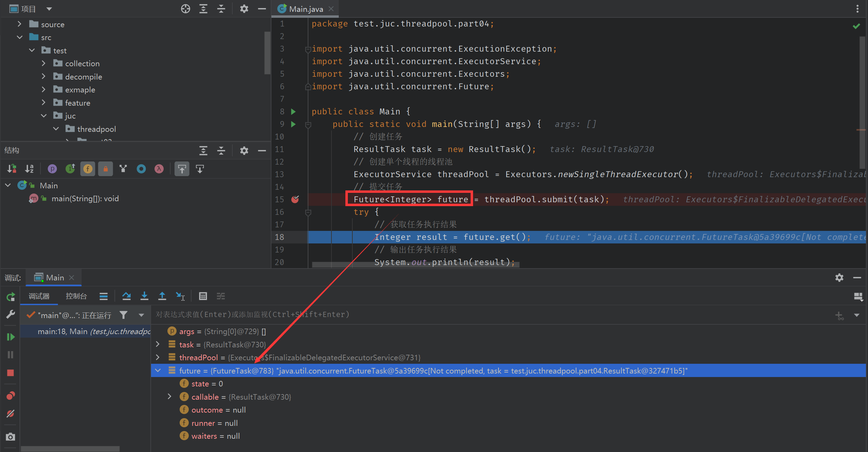Viewport: 868px width, 452px height.
Task: Click the step over button
Action: (126, 296)
